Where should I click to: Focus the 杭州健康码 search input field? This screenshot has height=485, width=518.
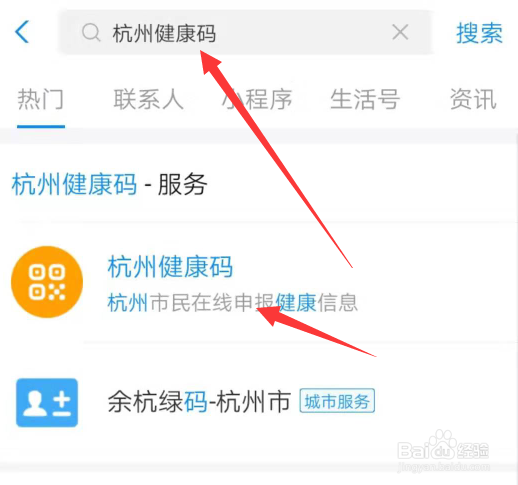coord(246,32)
